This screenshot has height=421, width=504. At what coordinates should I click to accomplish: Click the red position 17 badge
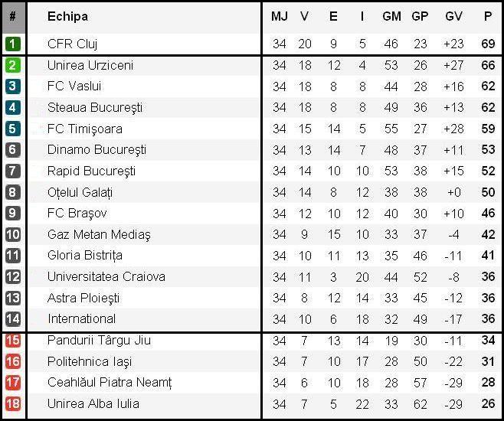point(12,382)
